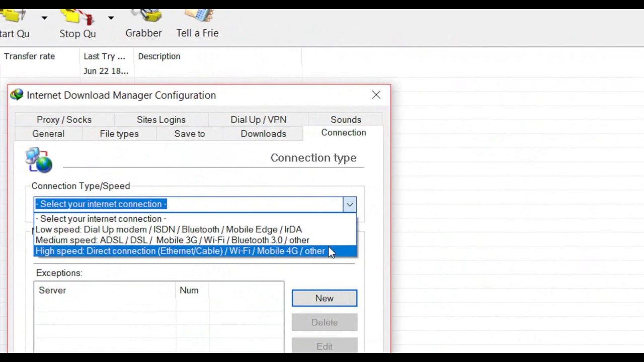Click the IDM logo in dialog title bar
This screenshot has height=362, width=644.
(x=17, y=95)
